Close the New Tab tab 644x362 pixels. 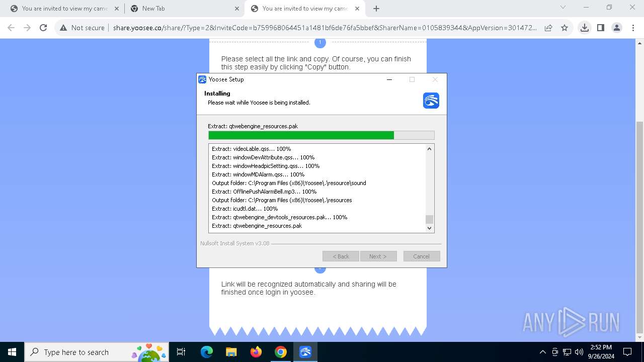tap(236, 9)
